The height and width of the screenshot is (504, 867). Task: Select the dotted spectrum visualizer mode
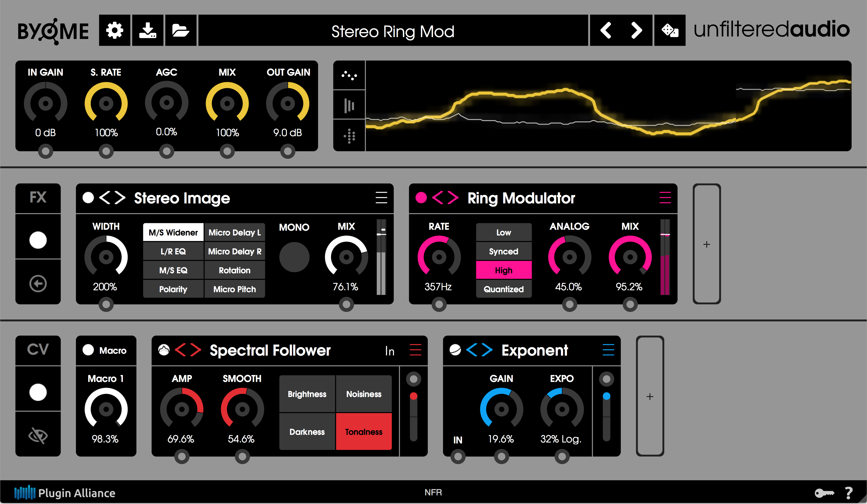(x=349, y=136)
